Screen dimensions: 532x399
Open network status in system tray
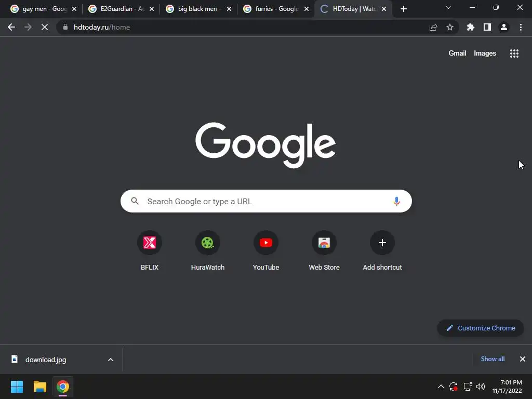[468, 387]
